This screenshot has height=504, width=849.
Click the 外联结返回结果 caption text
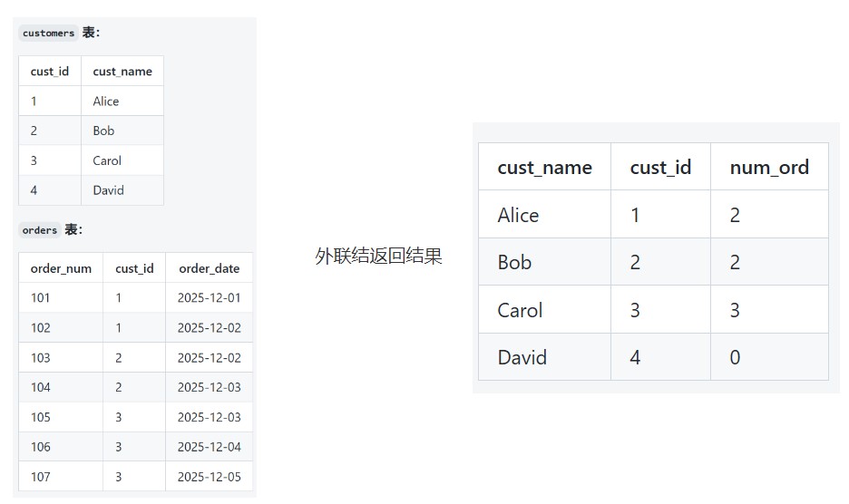378,257
